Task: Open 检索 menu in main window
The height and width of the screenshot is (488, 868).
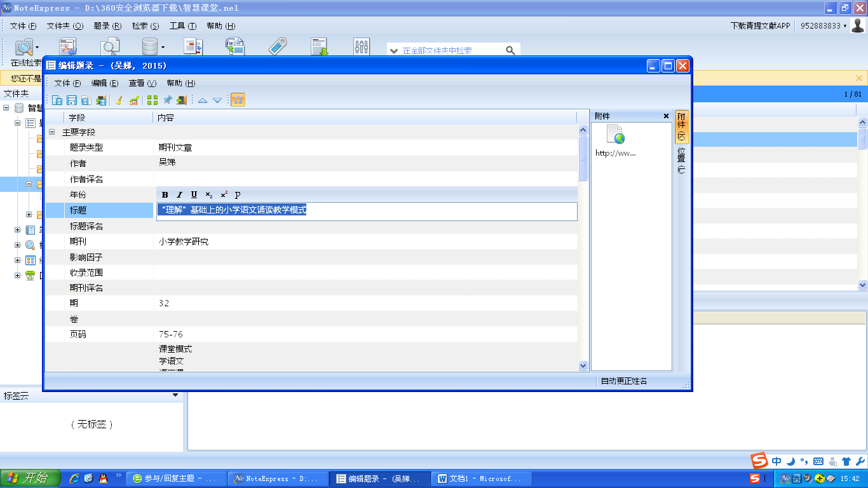Action: (x=146, y=26)
